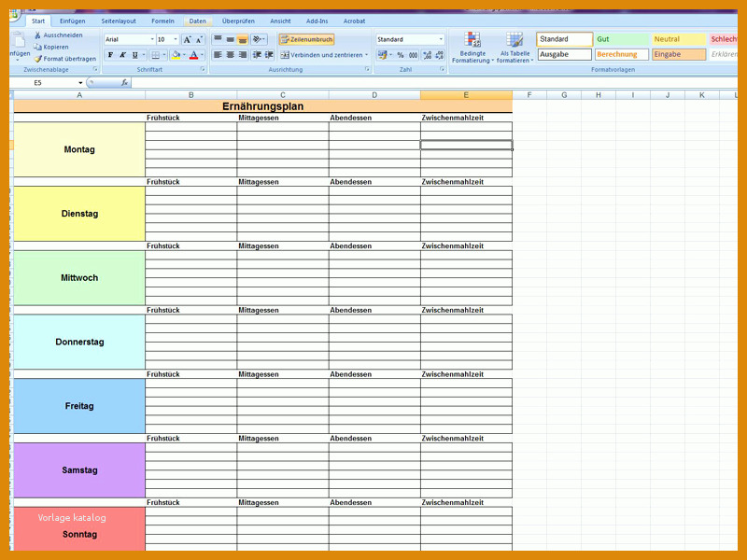Image resolution: width=747 pixels, height=560 pixels.
Task: Apply the Berechnung cell style
Action: (622, 54)
